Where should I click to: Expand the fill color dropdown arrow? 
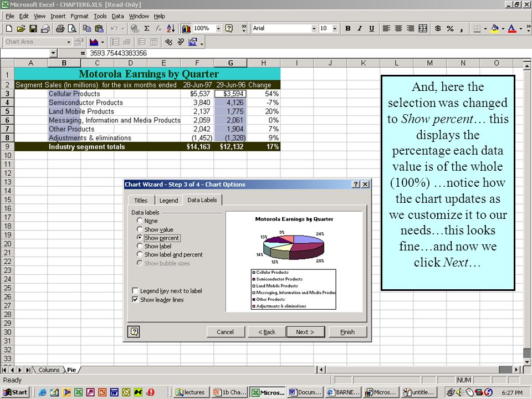point(503,28)
